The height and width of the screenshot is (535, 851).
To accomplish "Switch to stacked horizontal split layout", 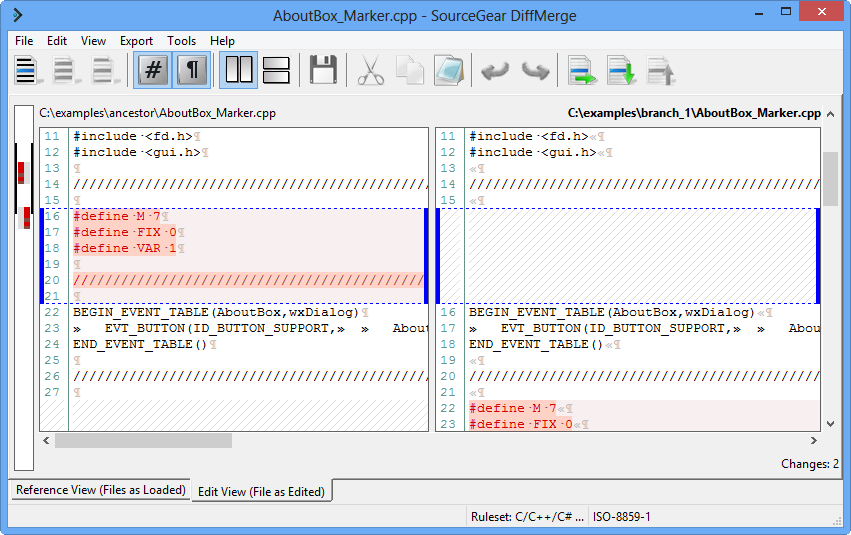I will 275,71.
